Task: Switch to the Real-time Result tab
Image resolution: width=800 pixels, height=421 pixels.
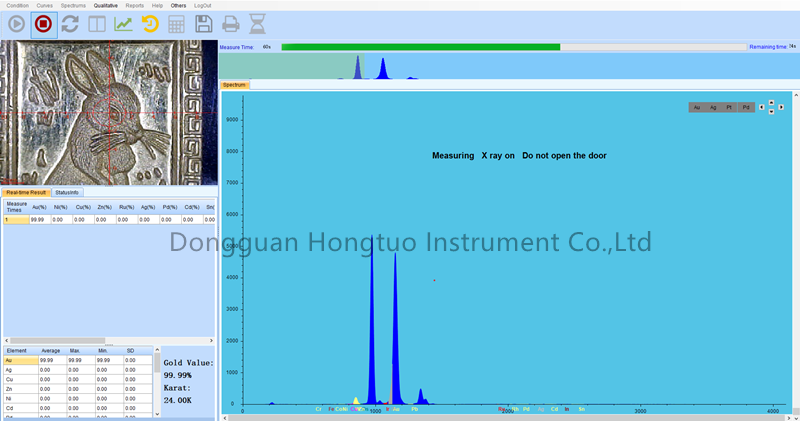Action: point(26,192)
